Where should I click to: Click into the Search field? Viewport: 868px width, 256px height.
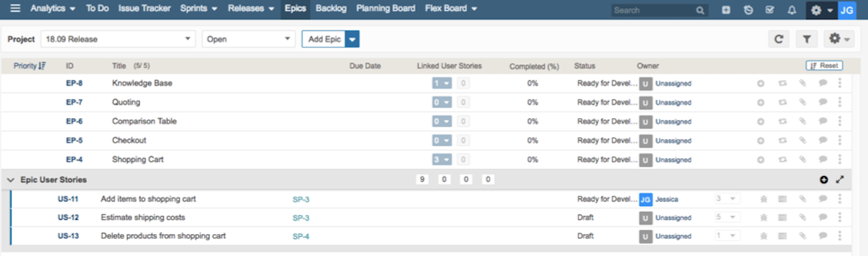point(654,10)
